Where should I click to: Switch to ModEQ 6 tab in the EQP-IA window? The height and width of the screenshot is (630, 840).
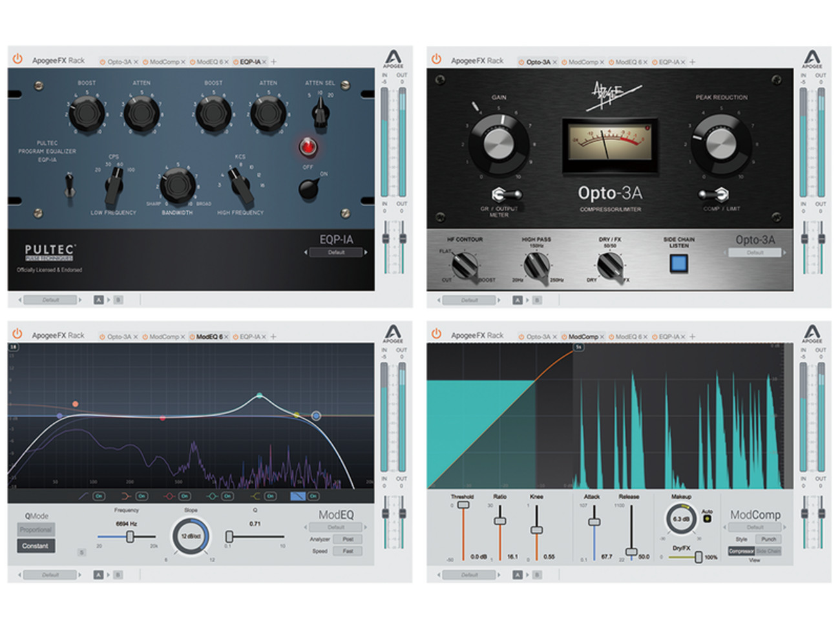click(x=209, y=62)
